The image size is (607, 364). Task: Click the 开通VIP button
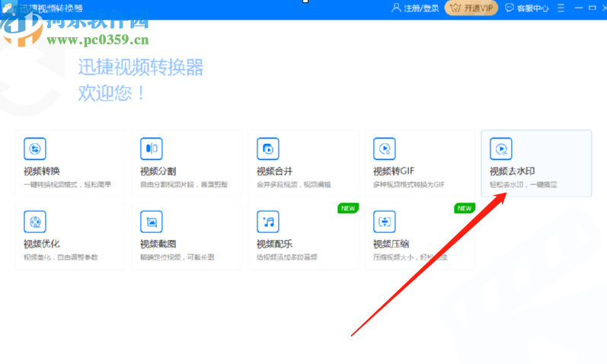click(471, 8)
